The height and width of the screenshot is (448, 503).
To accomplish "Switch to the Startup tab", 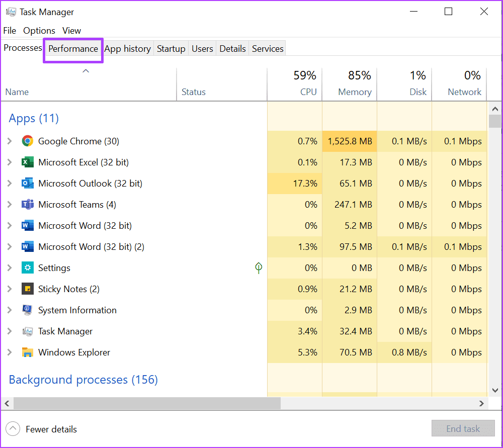I will pos(171,49).
